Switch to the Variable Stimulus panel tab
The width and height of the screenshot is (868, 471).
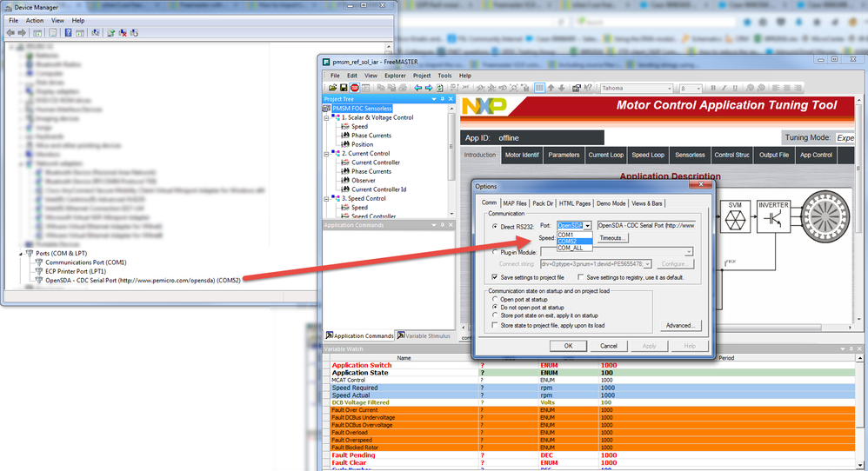pyautogui.click(x=424, y=335)
